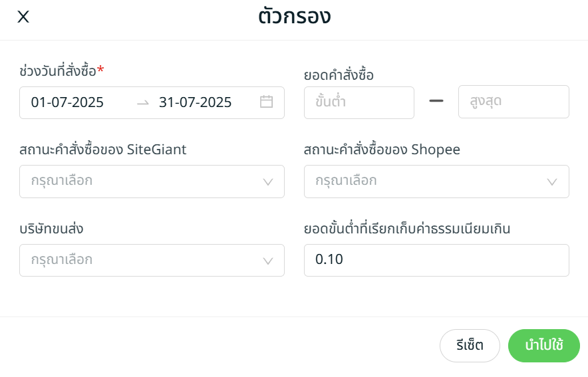Image resolution: width=588 pixels, height=377 pixels.
Task: Click the บริษัทขนส่ง dropdown chevron arrow
Action: 268,261
